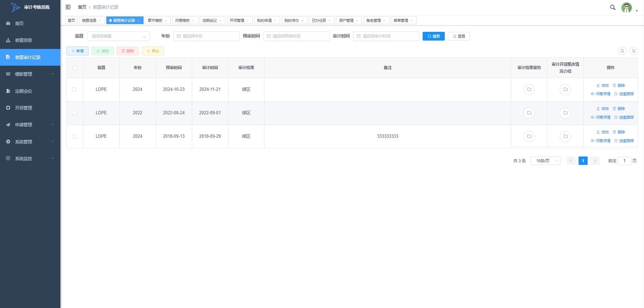
Task: Click the 新增 button
Action: pos(78,51)
